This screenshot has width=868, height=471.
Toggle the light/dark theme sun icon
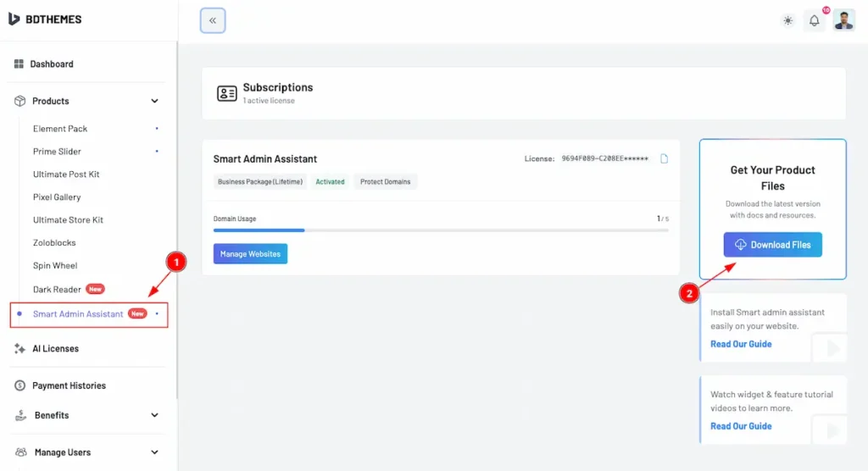(x=787, y=20)
